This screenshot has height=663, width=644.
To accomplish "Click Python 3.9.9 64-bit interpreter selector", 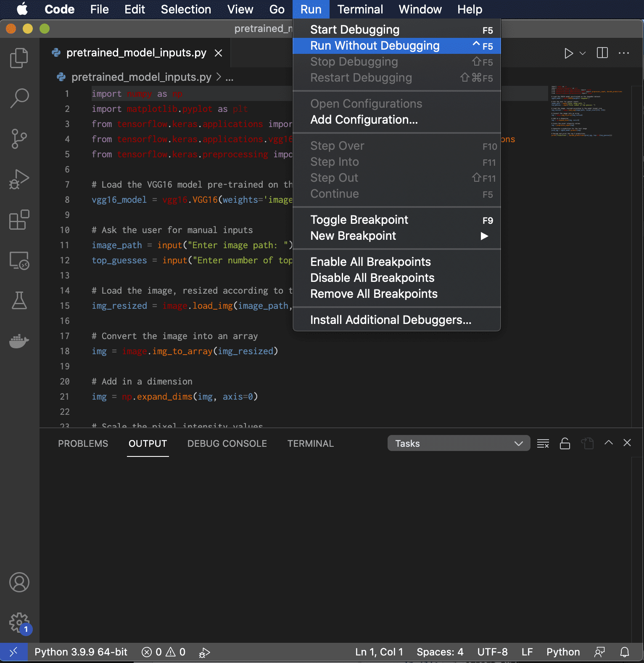I will (x=81, y=652).
